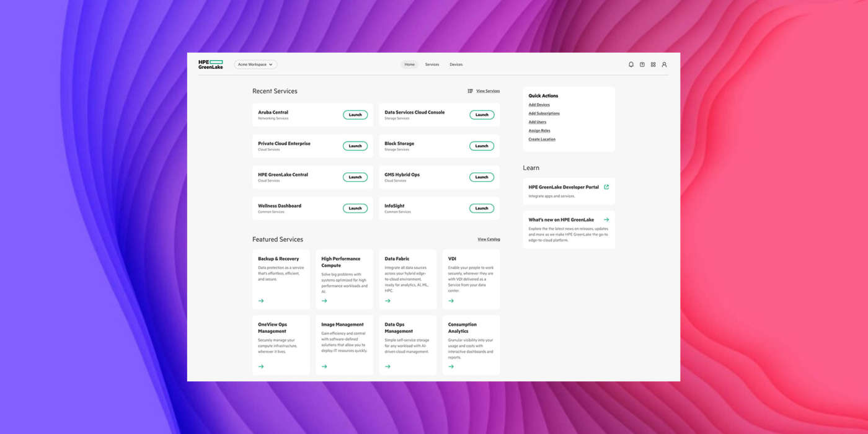Open the View Services link
This screenshot has width=868, height=434.
(488, 91)
